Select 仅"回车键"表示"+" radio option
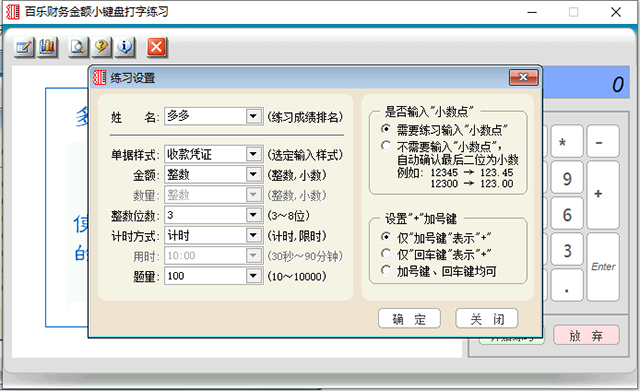The height and width of the screenshot is (391, 640). coord(386,254)
